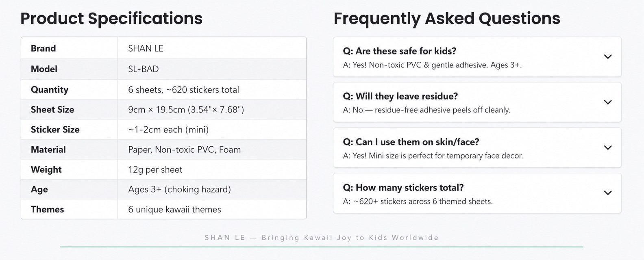Click the Material row value
The width and height of the screenshot is (644, 260).
[212, 149]
